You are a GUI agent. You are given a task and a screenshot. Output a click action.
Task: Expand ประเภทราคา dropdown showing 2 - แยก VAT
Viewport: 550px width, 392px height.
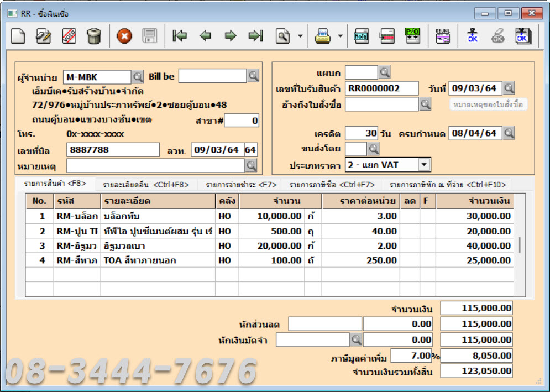coord(425,165)
